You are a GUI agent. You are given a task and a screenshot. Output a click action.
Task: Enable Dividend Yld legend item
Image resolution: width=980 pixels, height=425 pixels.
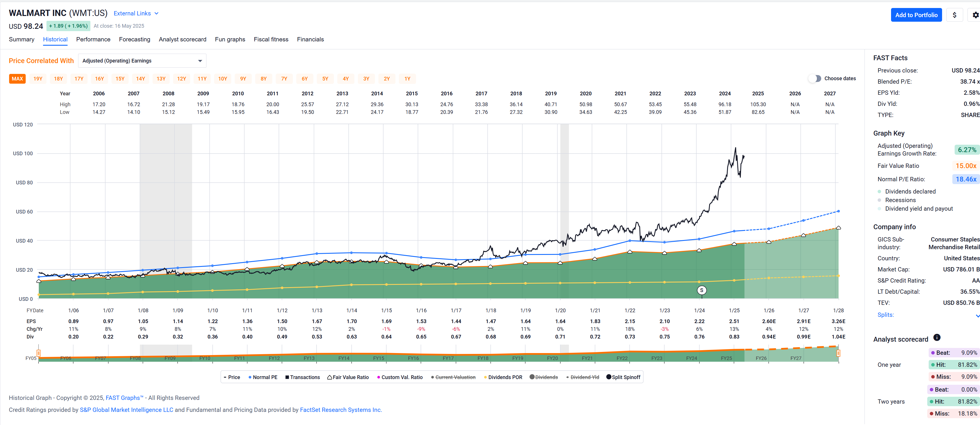pyautogui.click(x=583, y=377)
